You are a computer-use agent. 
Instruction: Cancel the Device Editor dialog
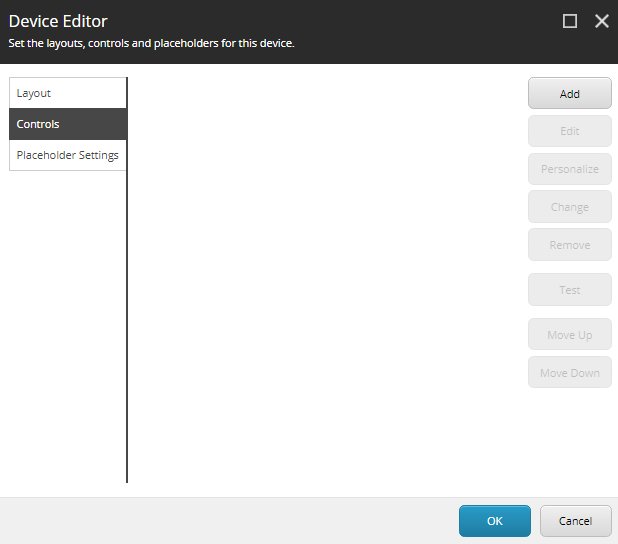coord(575,521)
